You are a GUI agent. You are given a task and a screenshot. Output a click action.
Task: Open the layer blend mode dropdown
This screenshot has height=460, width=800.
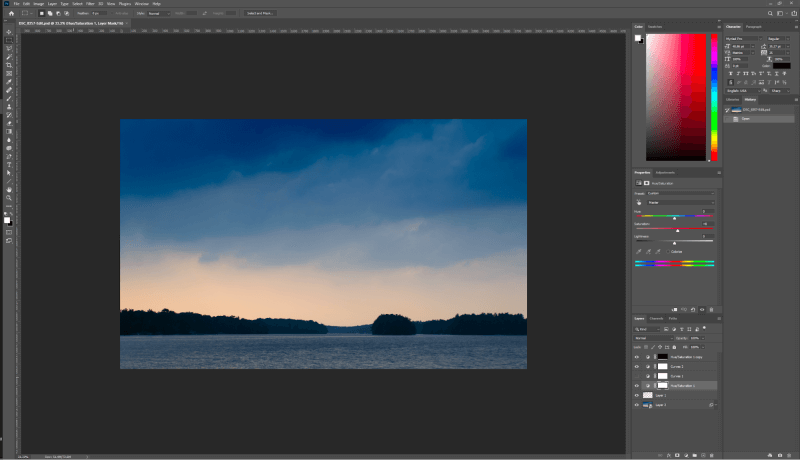click(x=655, y=338)
